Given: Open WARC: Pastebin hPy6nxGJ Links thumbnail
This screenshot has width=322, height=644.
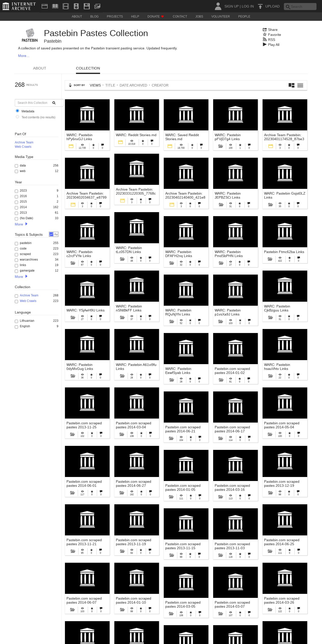Looking at the screenshot, I should tap(87, 115).
